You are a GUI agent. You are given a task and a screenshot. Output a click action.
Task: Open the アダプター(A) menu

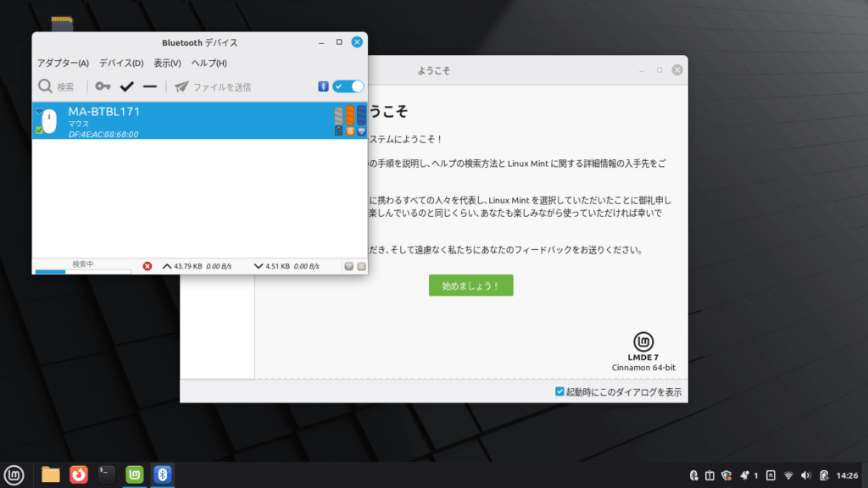pyautogui.click(x=63, y=64)
